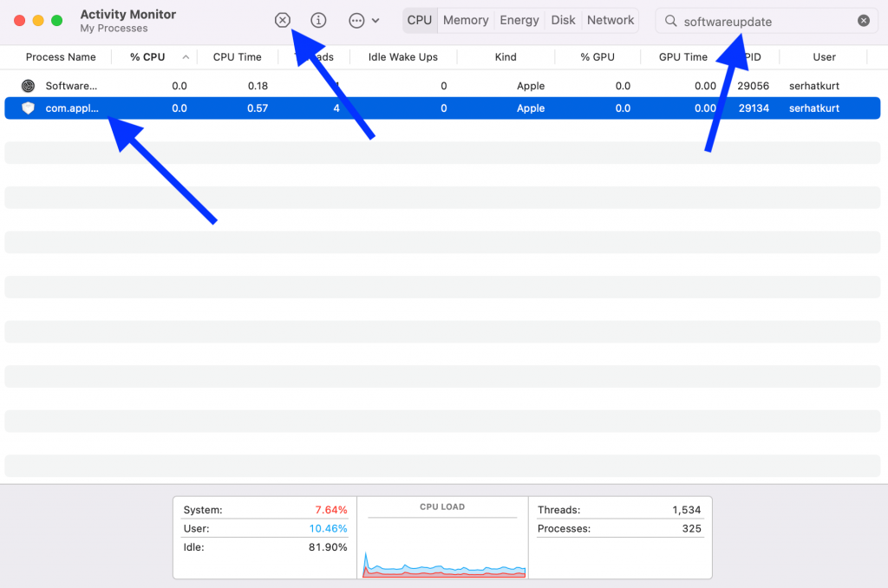888x588 pixels.
Task: Toggle the % CPU sort direction arrow
Action: (186, 57)
